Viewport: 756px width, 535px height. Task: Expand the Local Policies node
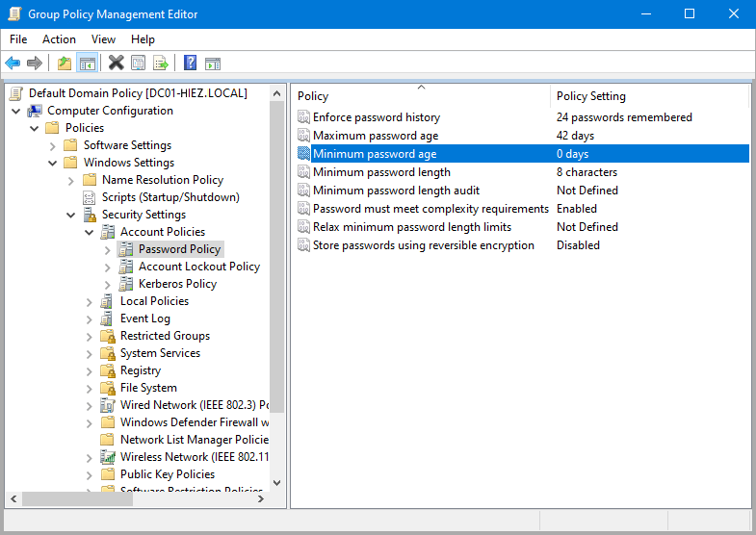click(90, 301)
